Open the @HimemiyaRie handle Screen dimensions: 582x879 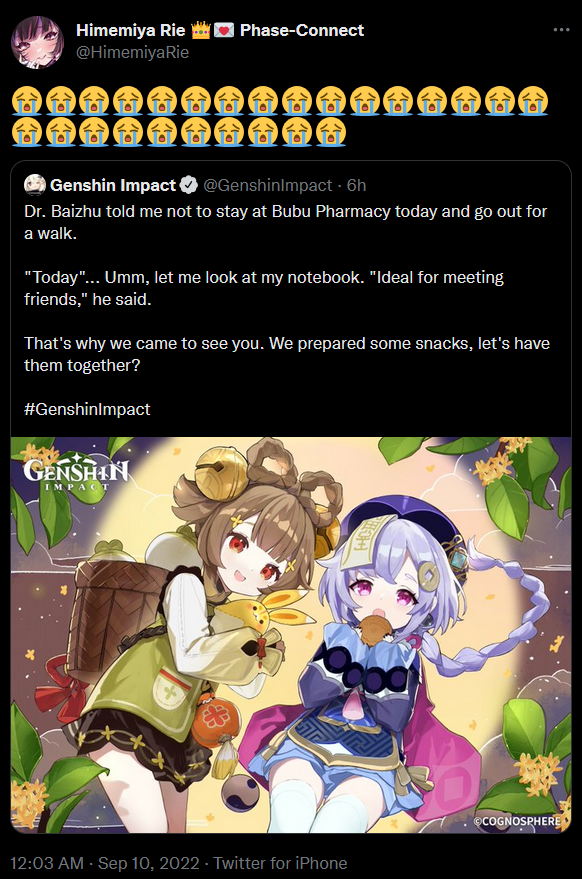coord(132,52)
